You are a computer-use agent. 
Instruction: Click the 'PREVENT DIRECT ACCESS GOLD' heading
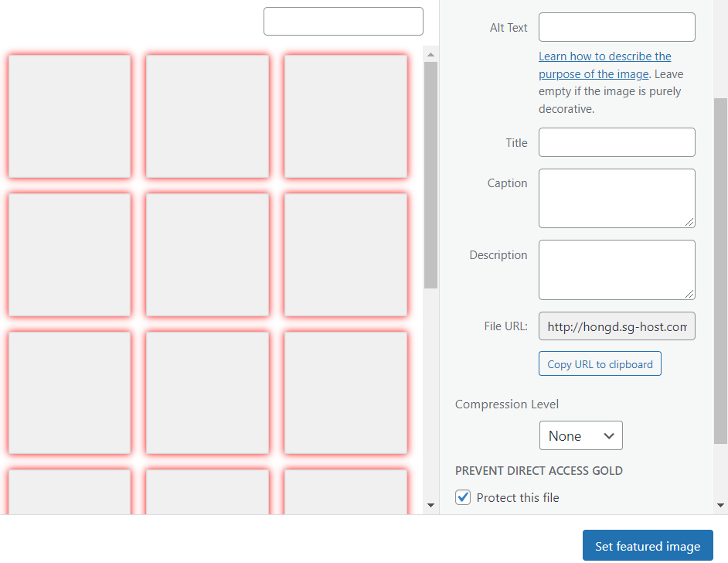[539, 470]
